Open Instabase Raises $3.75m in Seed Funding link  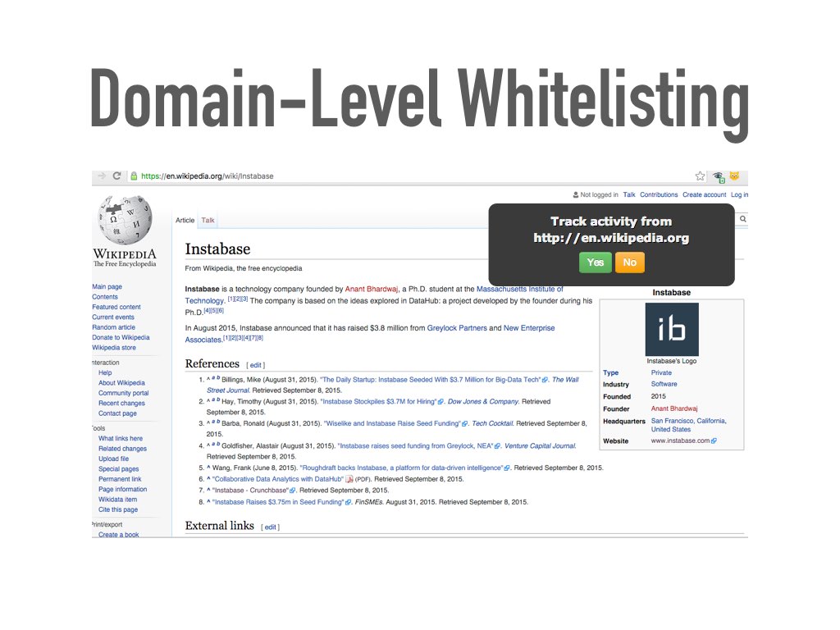click(279, 503)
